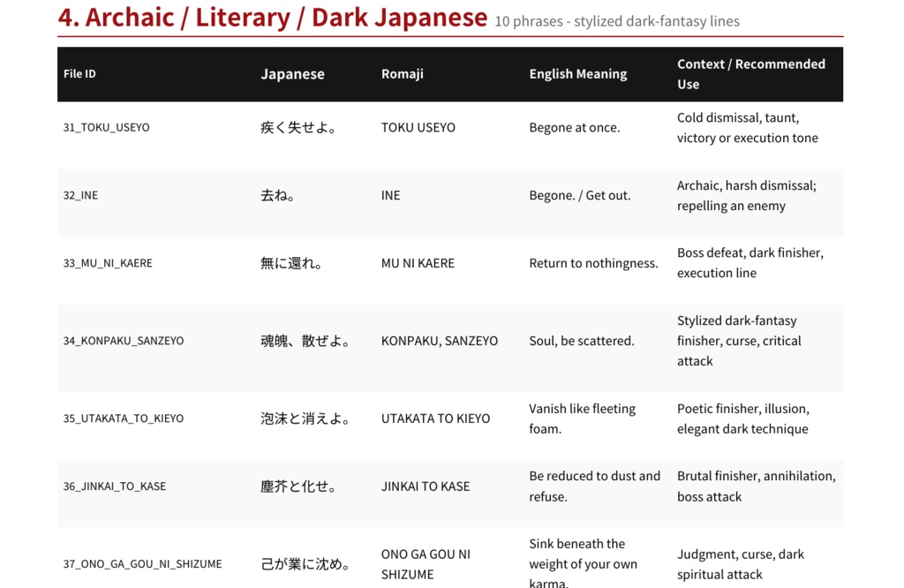The height and width of the screenshot is (588, 904).
Task: Select the section heading "4. Archaic / Literary / Dark Japanese"
Action: (272, 17)
